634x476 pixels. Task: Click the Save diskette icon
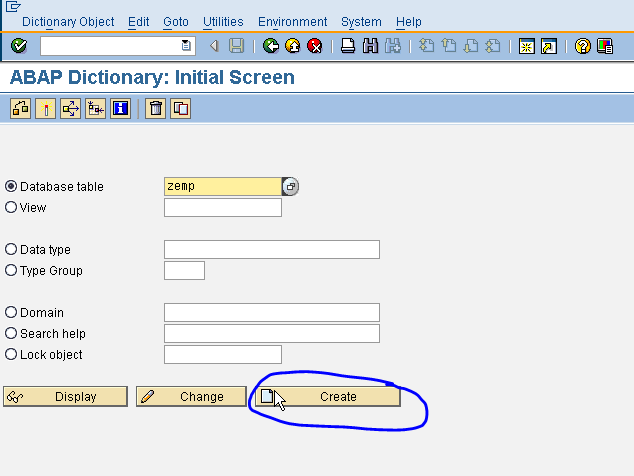(x=237, y=46)
